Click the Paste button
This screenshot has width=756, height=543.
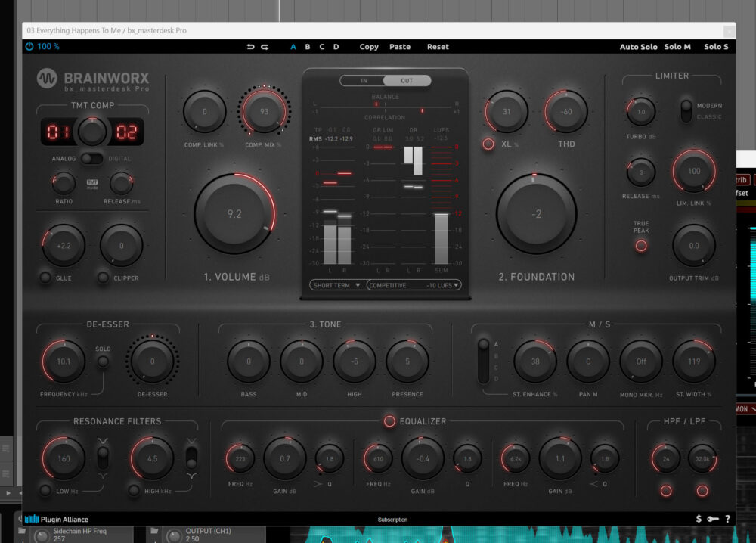400,47
